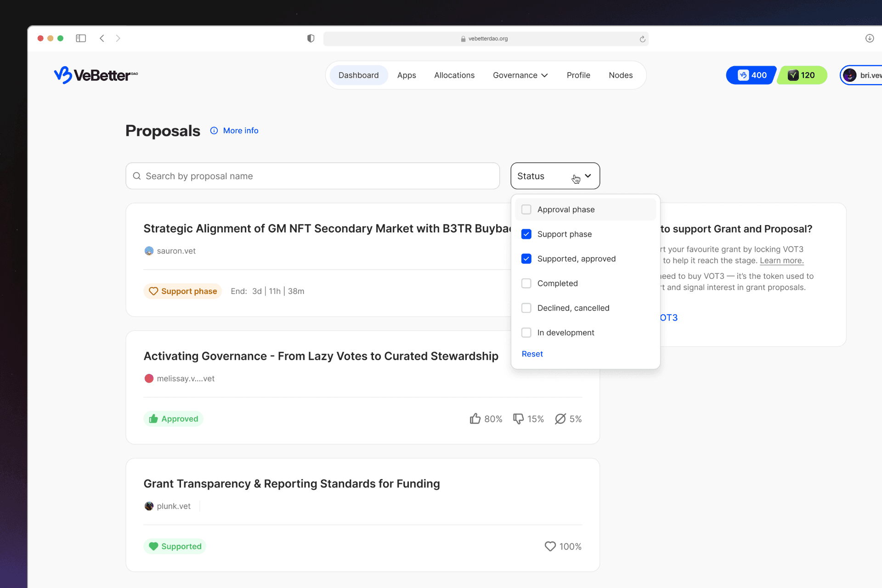Uncheck the Support phase filter
The width and height of the screenshot is (882, 588).
pos(526,234)
